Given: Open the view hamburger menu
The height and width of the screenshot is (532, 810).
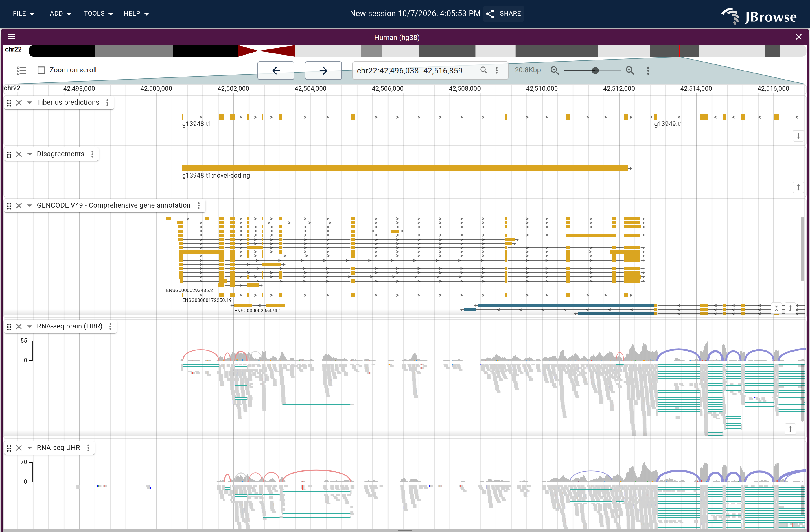Looking at the screenshot, I should pyautogui.click(x=11, y=37).
